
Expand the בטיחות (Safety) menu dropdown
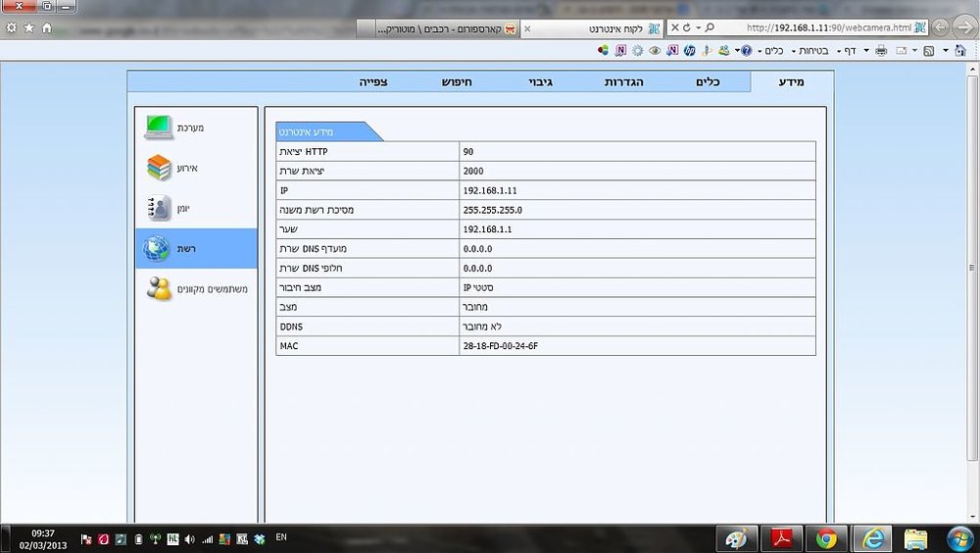[810, 51]
